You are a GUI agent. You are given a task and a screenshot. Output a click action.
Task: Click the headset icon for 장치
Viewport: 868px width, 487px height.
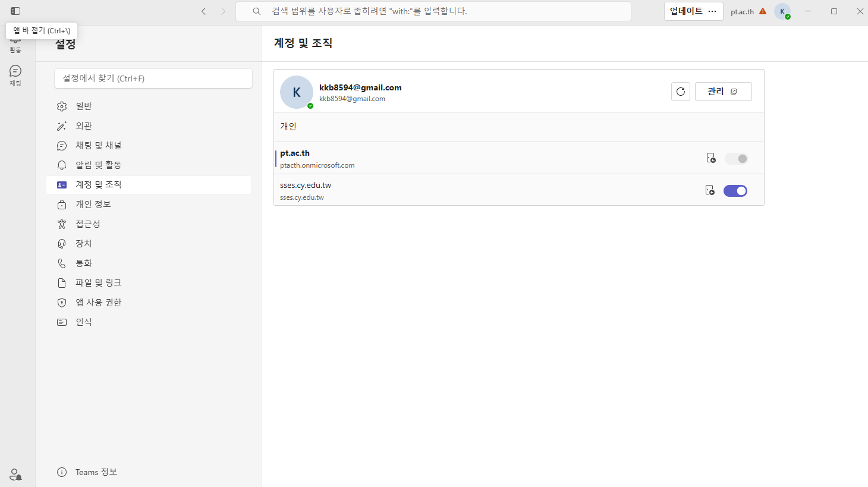tap(62, 244)
